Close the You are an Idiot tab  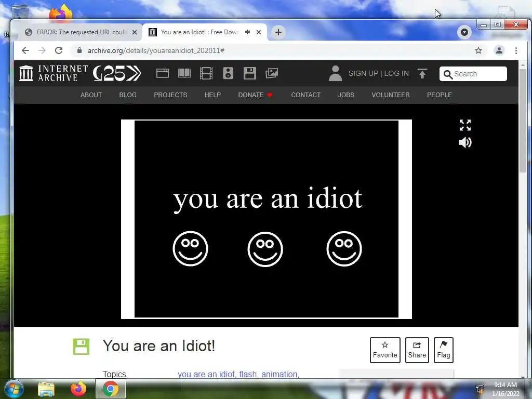tap(259, 32)
